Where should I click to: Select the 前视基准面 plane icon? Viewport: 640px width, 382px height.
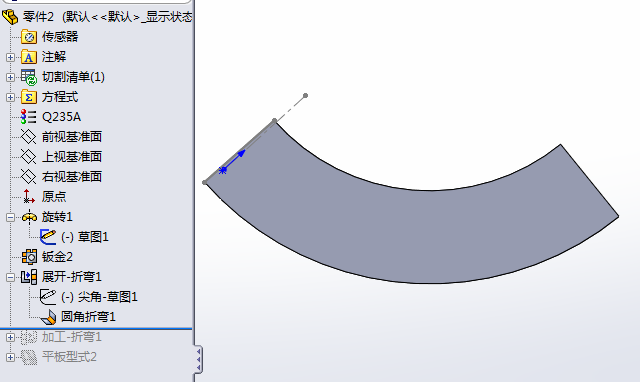click(29, 137)
